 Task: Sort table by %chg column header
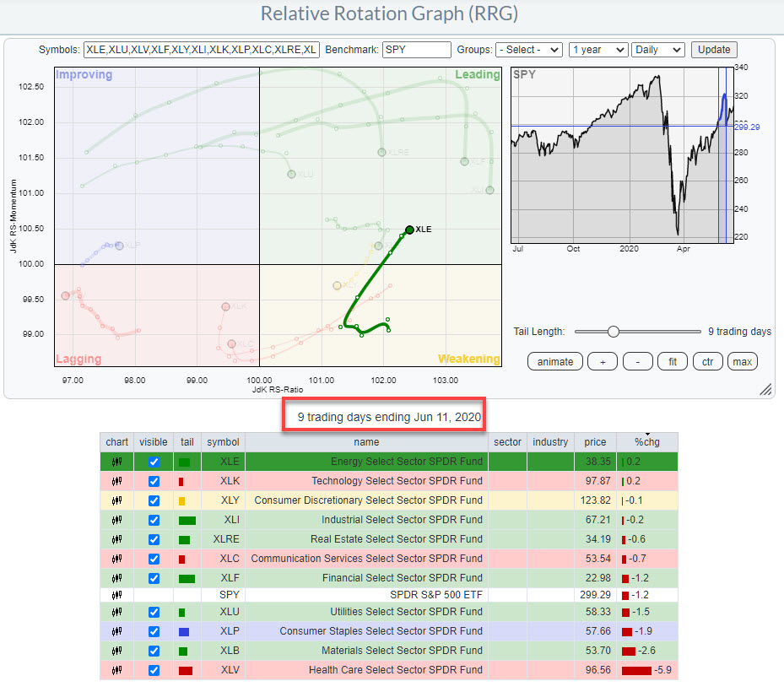click(647, 442)
